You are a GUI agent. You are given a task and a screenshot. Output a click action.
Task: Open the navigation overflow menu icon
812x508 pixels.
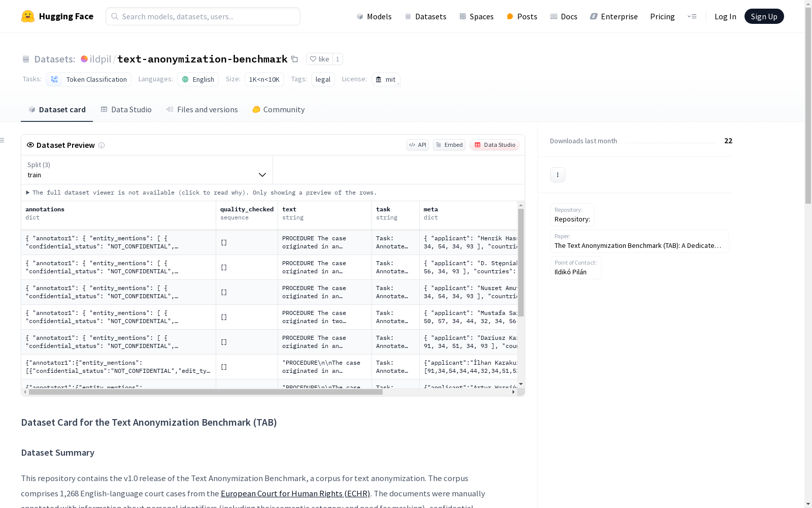pyautogui.click(x=692, y=16)
